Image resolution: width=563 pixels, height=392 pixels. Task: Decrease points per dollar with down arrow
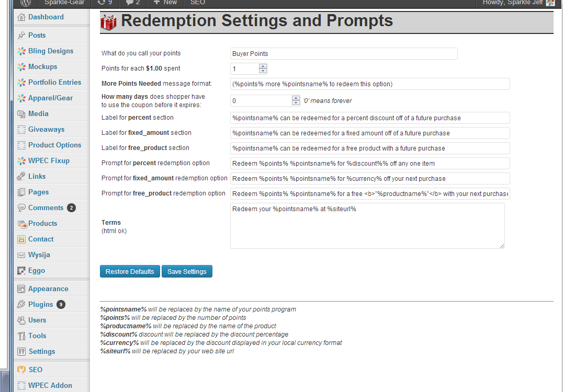pyautogui.click(x=263, y=71)
